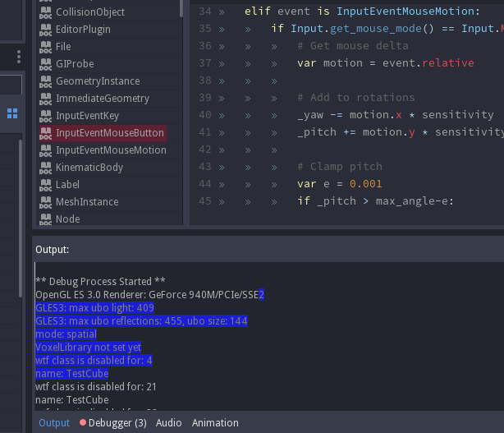Click the '# Get mouse delta' comment
Viewport: 504px width, 433px height.
pos(353,46)
